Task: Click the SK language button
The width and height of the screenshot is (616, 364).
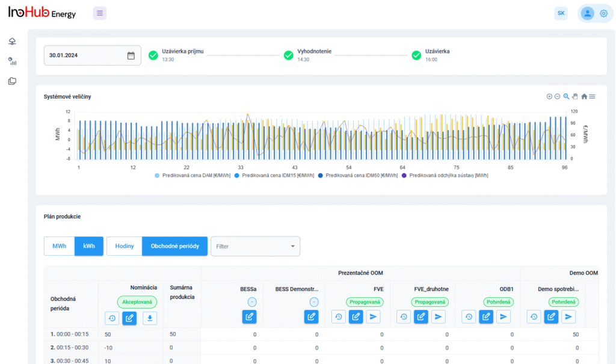Action: click(561, 13)
